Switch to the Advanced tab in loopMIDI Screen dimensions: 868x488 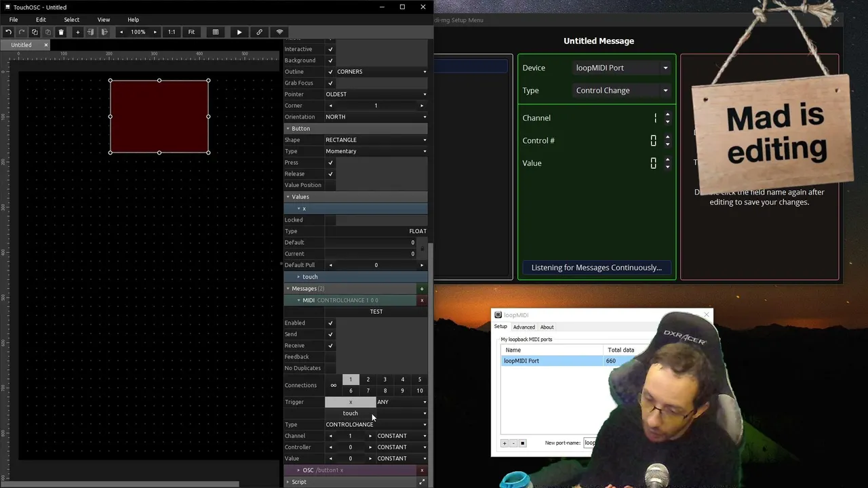pyautogui.click(x=524, y=327)
